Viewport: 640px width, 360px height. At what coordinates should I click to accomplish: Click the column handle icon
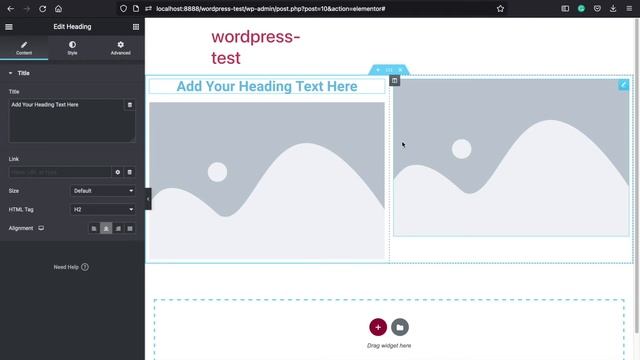pos(394,81)
